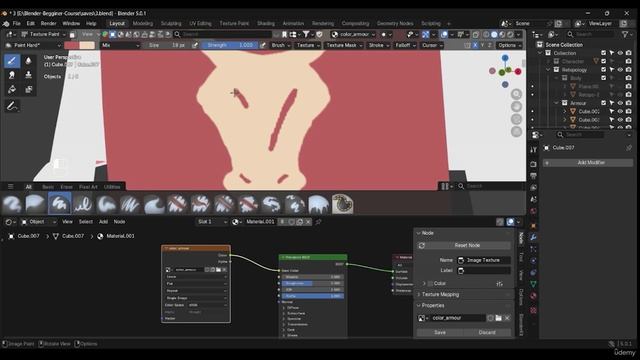Viewport: 640px width, 360px height.
Task: Open the Tool properties tab icon
Action: [x=533, y=150]
